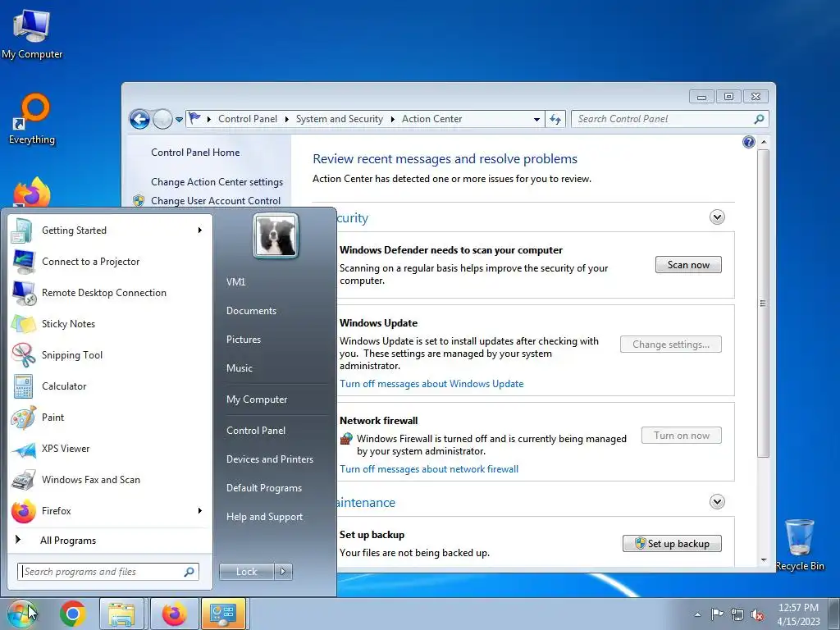Expand Getting Started submenu arrow
840x630 pixels.
[199, 231]
